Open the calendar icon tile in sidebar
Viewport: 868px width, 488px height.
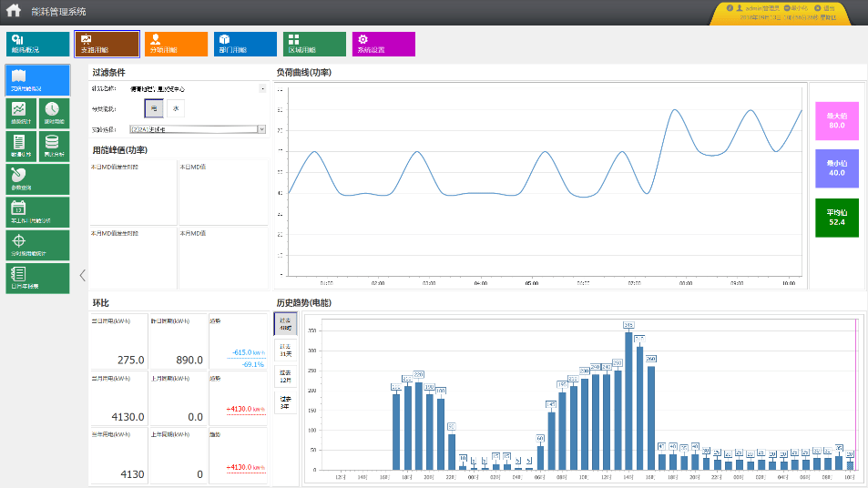point(37,212)
